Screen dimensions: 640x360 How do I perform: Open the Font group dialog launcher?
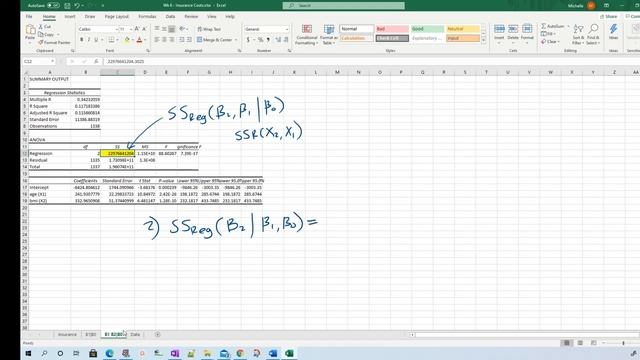[148, 51]
